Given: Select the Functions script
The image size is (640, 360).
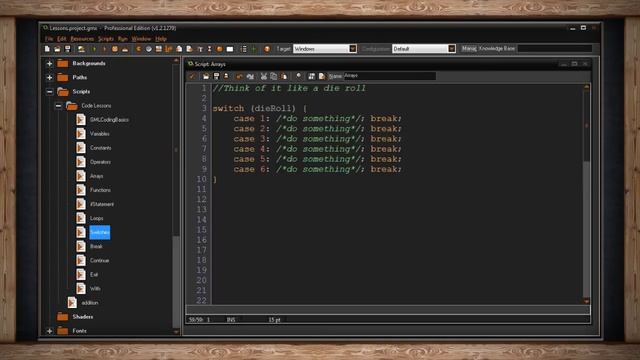Looking at the screenshot, I should pyautogui.click(x=100, y=190).
